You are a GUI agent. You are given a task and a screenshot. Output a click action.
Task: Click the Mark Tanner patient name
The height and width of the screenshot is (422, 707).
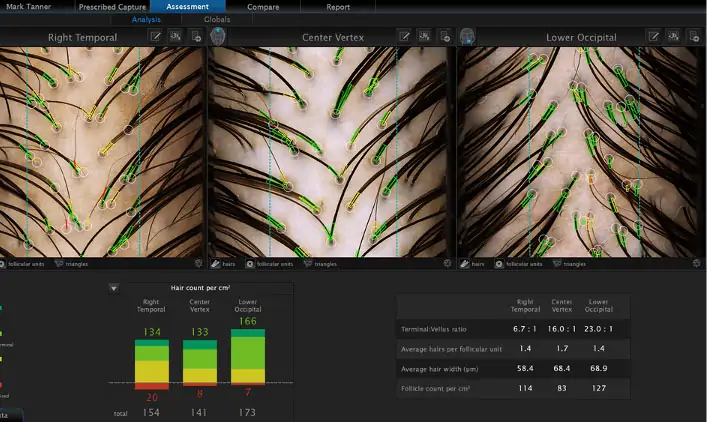(27, 7)
